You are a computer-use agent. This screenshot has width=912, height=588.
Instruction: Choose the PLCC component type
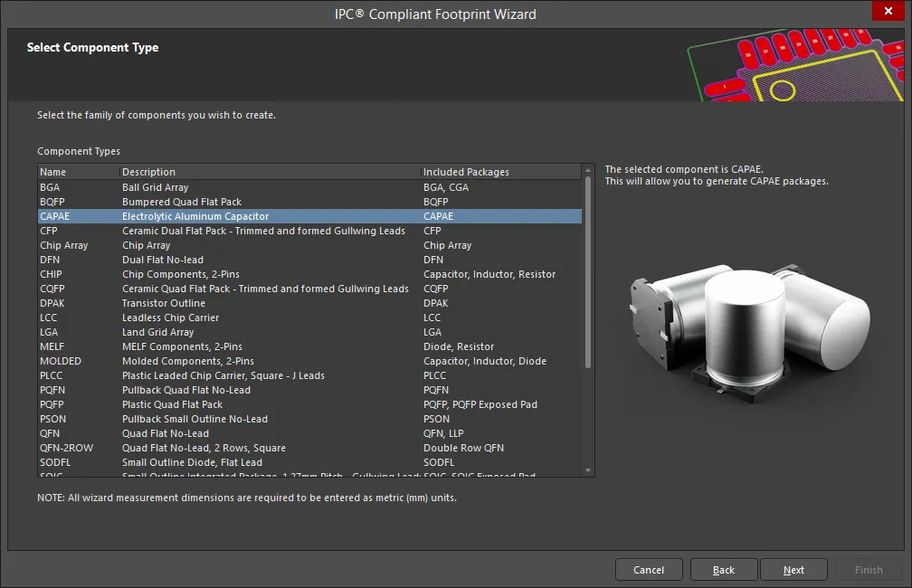[x=310, y=375]
